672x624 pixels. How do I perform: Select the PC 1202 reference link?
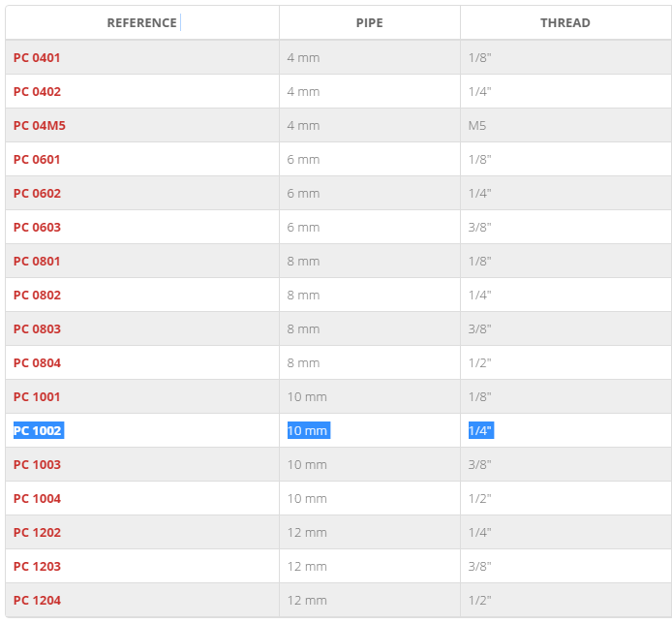(38, 532)
